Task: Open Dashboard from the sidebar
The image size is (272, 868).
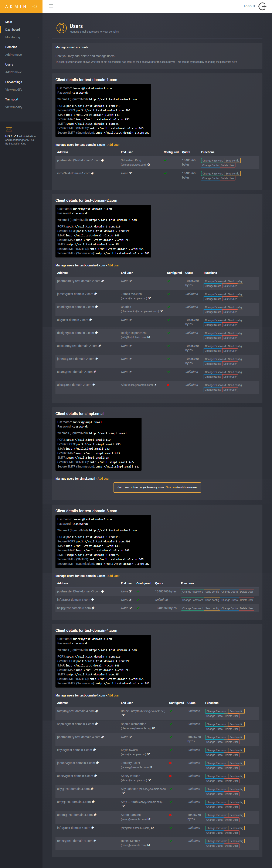Action: pos(13,30)
